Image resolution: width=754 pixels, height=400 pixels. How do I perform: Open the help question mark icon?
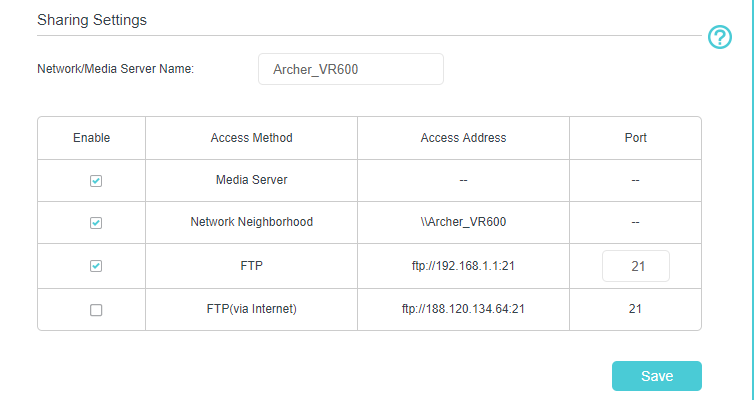(720, 37)
